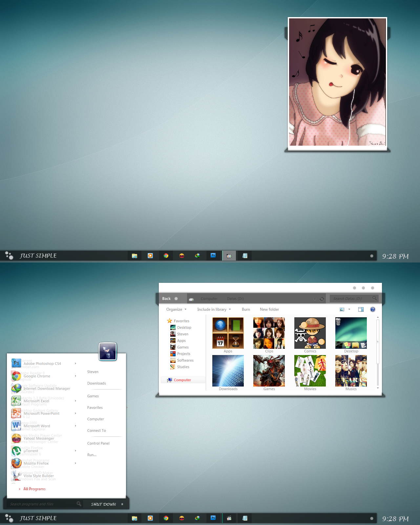Open Mozilla Firefox from Start menu list
This screenshot has height=525, width=420.
[36, 463]
